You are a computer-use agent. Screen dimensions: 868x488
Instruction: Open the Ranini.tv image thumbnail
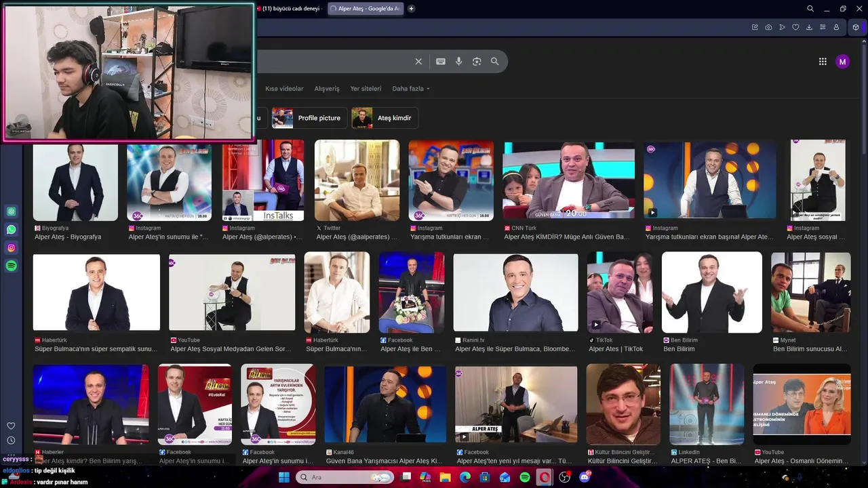click(x=516, y=293)
